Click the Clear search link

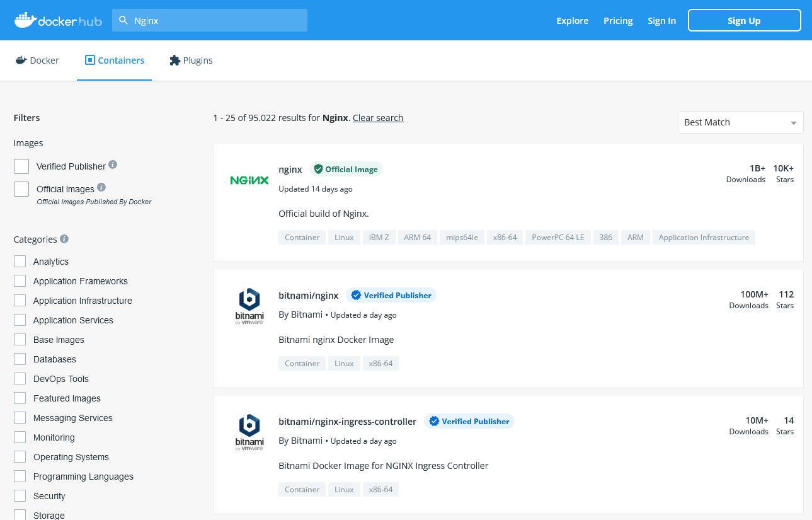point(378,118)
